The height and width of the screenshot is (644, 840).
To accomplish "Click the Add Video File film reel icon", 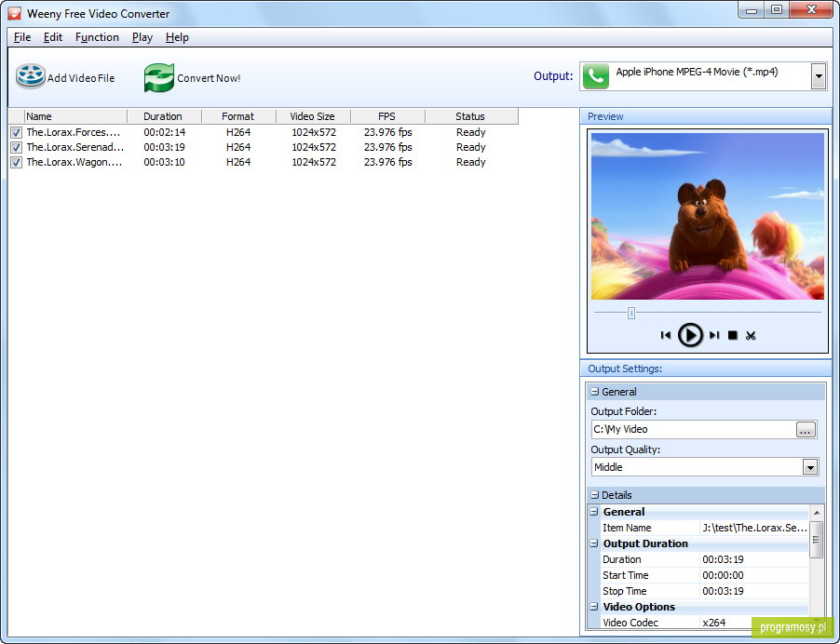I will tap(31, 76).
